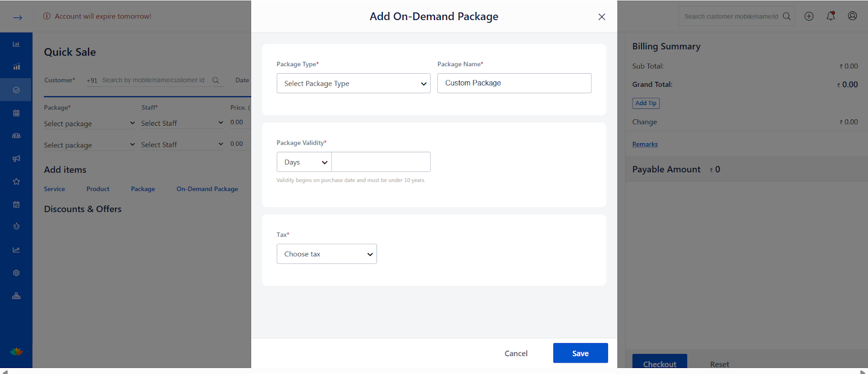868x374 pixels.
Task: Click the plus circle add icon
Action: tap(809, 16)
